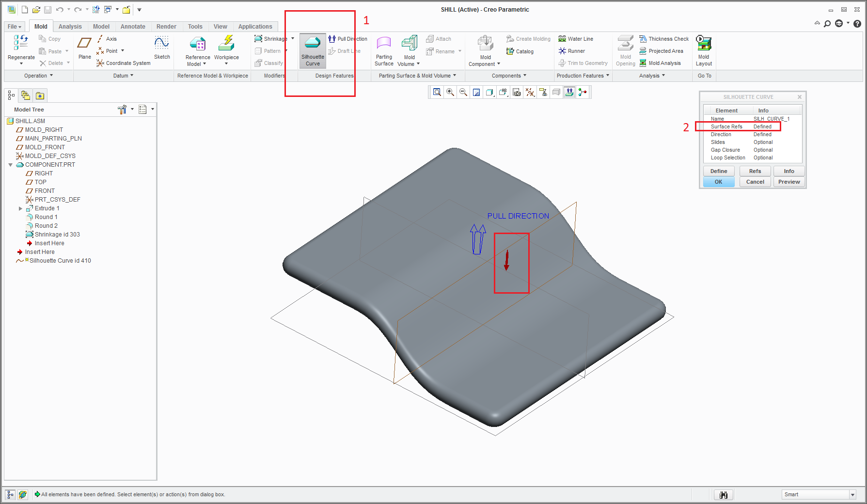Toggle the spin center display
Viewport: 867px width, 504px height.
(x=583, y=92)
